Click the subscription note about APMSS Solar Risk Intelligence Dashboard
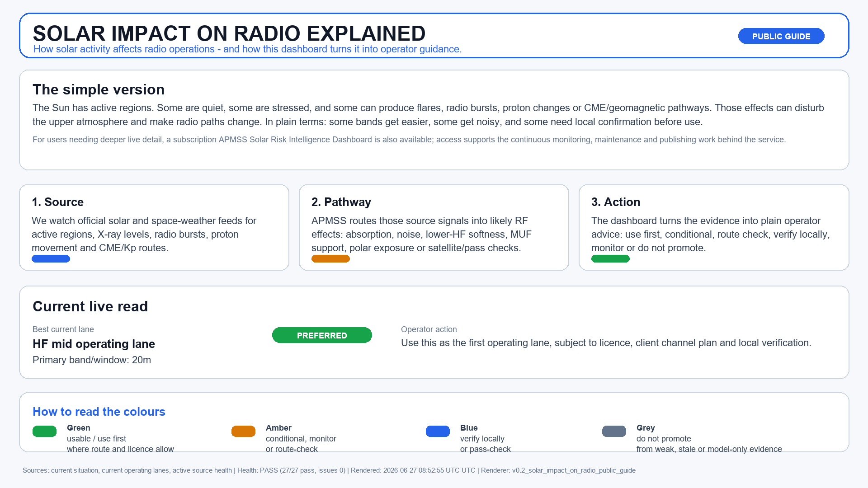This screenshot has width=868, height=488. click(409, 140)
